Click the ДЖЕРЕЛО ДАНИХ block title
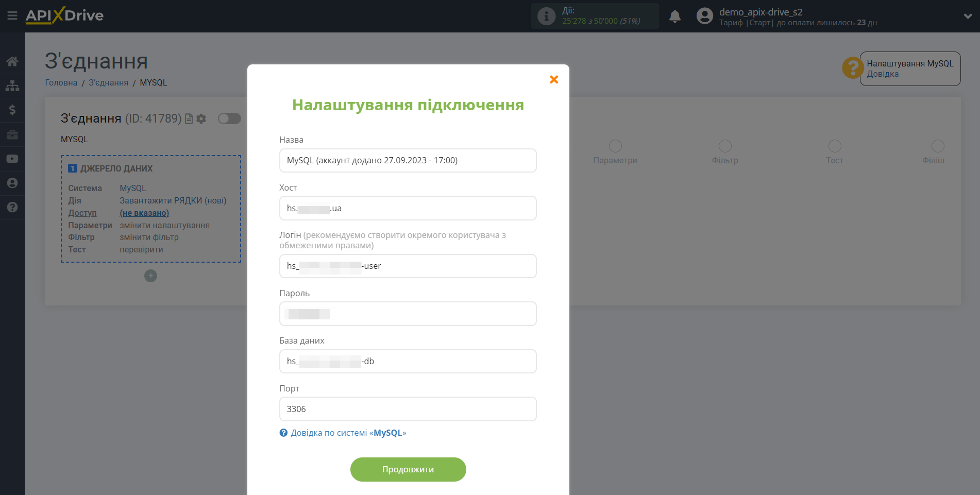 (x=116, y=168)
